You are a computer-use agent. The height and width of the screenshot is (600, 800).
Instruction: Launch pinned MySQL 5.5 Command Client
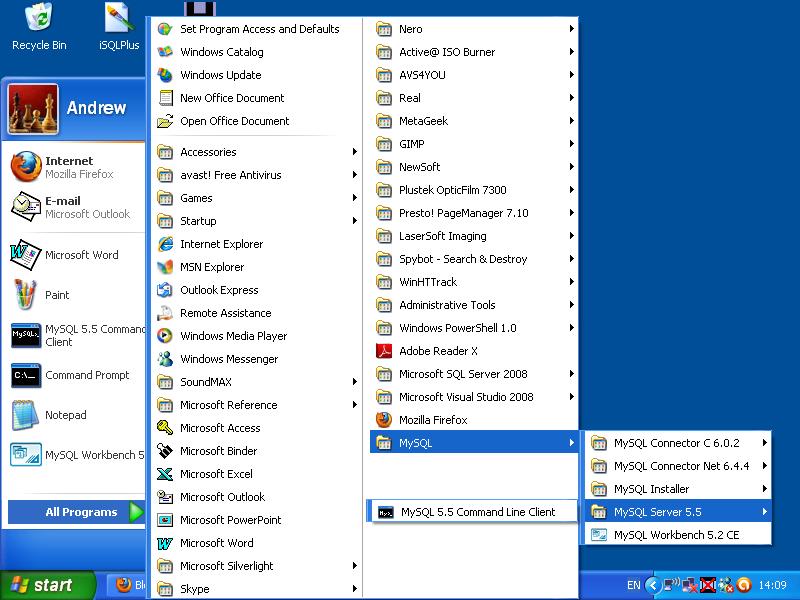tap(77, 335)
